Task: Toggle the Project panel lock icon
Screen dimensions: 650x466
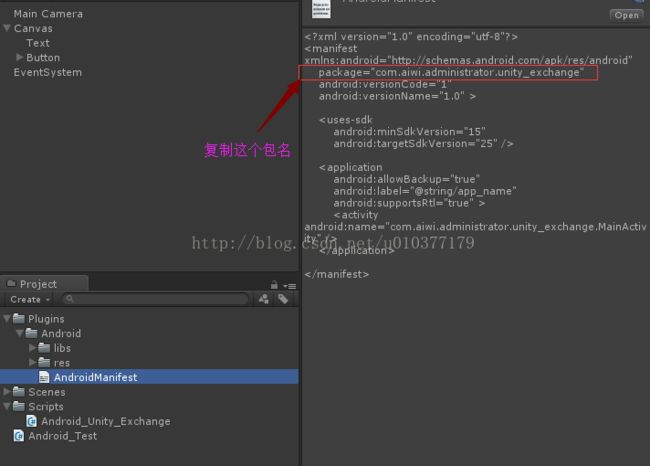Action: tap(274, 285)
